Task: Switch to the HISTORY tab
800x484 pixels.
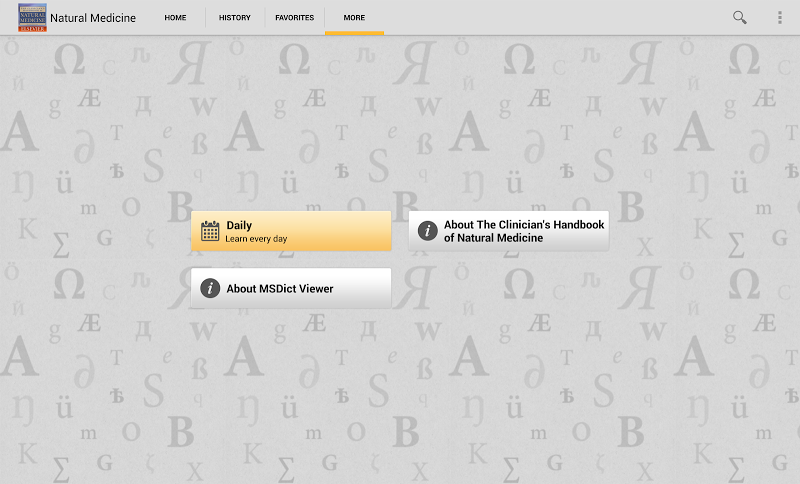Action: tap(235, 17)
